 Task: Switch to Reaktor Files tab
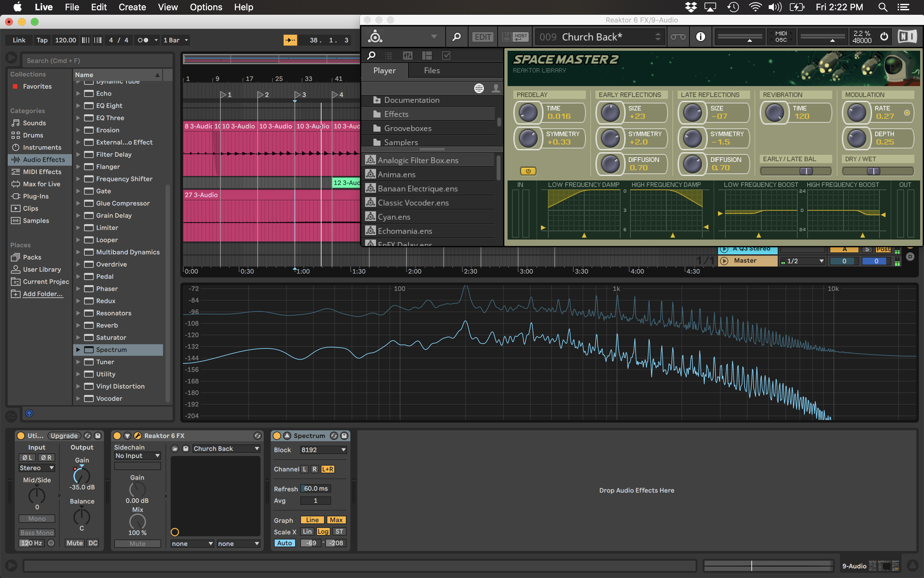pos(432,70)
